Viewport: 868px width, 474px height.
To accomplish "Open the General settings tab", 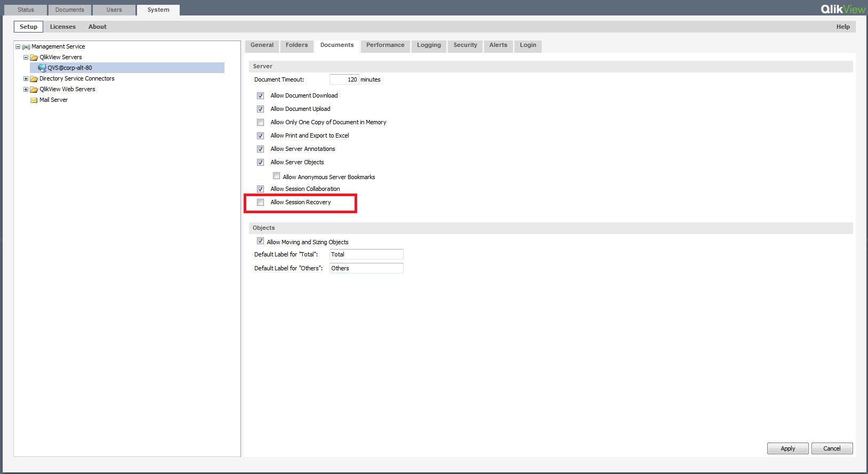I will 262,46.
